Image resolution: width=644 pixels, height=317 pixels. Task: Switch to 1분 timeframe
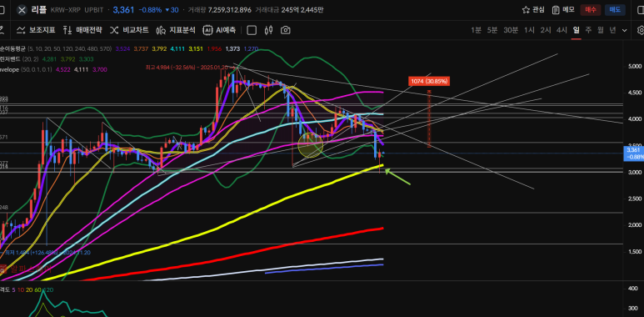click(476, 30)
